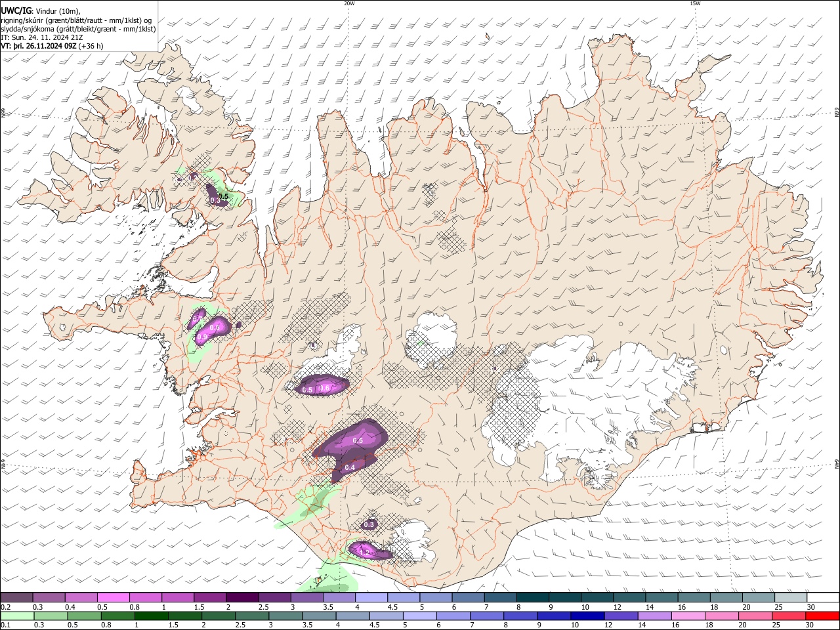
Task: Click the 1.2 precipitation value near south coast
Action: pos(366,553)
